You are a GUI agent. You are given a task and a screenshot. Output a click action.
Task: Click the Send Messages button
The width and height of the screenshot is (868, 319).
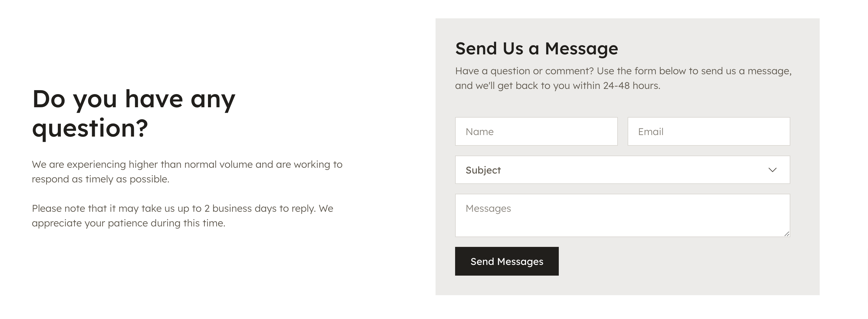click(x=507, y=262)
